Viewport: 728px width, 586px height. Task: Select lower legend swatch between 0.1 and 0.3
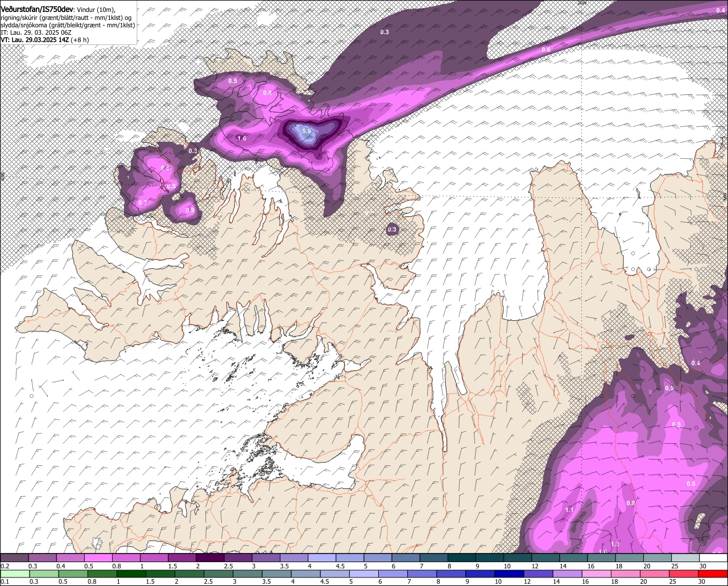coord(14,573)
